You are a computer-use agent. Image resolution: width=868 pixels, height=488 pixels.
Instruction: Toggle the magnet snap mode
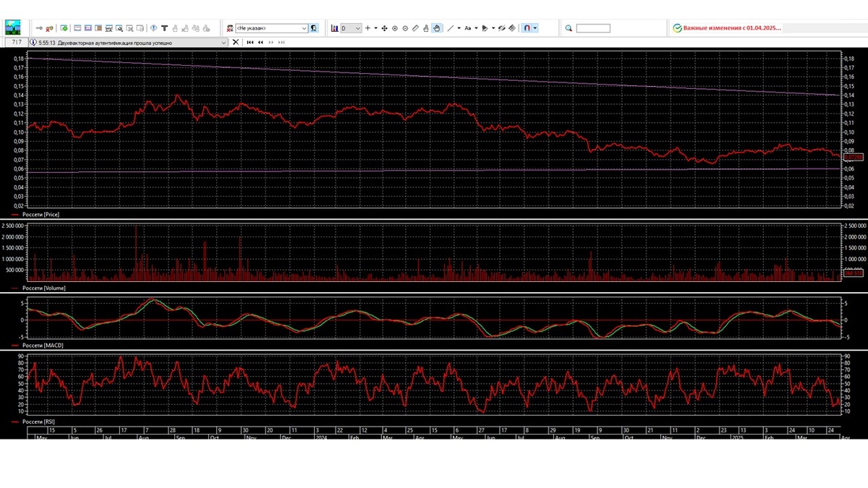coord(527,28)
